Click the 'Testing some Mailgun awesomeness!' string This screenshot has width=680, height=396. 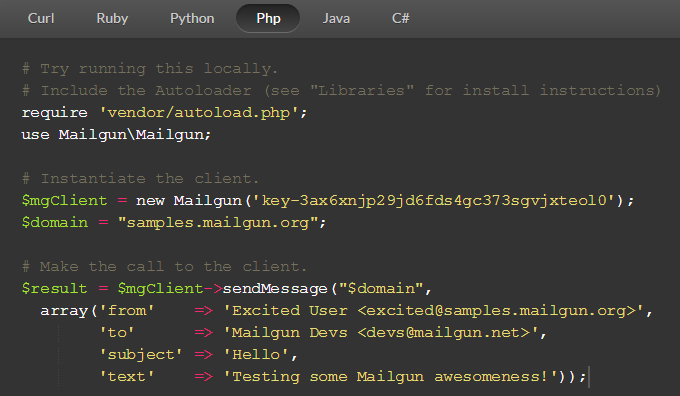390,376
